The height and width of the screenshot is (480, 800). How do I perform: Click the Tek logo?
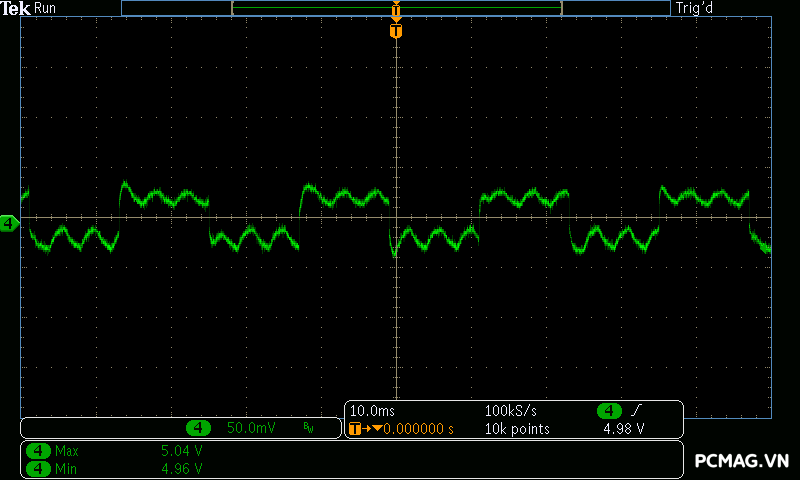[15, 8]
